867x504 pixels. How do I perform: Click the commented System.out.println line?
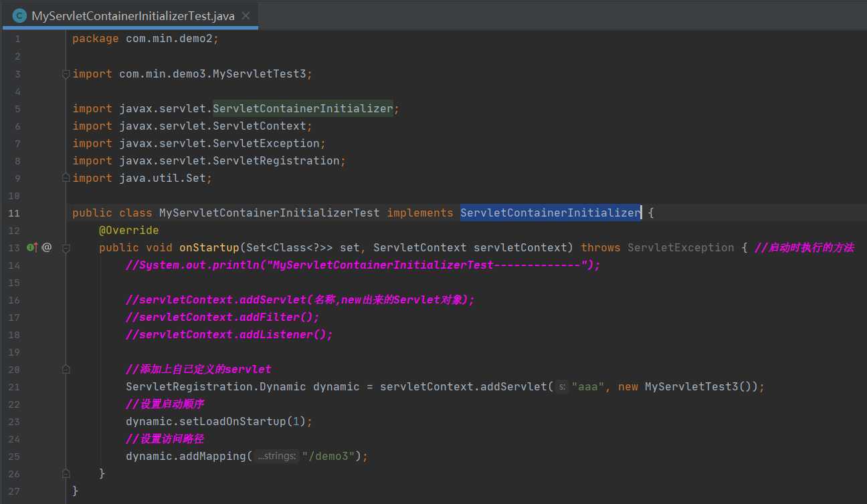click(363, 265)
